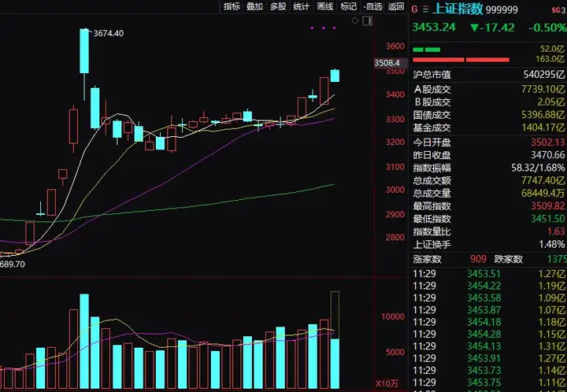The width and height of the screenshot is (567, 392).
Task: Select the tick row priced 3453.87
Action: point(488,310)
